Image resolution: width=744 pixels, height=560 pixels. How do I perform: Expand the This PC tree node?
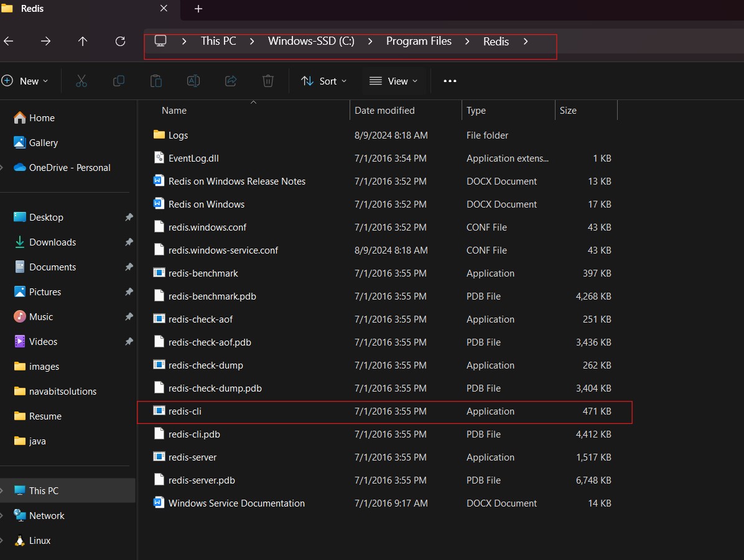click(x=2, y=490)
